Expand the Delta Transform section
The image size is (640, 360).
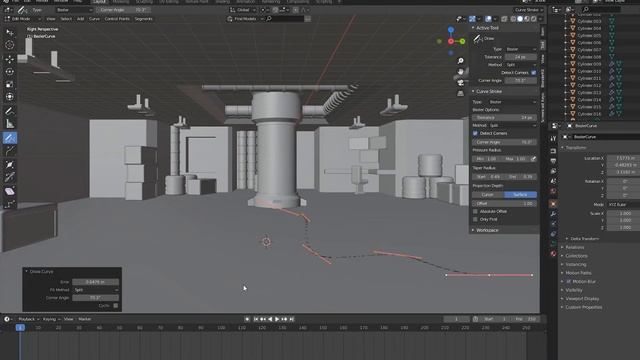click(584, 239)
